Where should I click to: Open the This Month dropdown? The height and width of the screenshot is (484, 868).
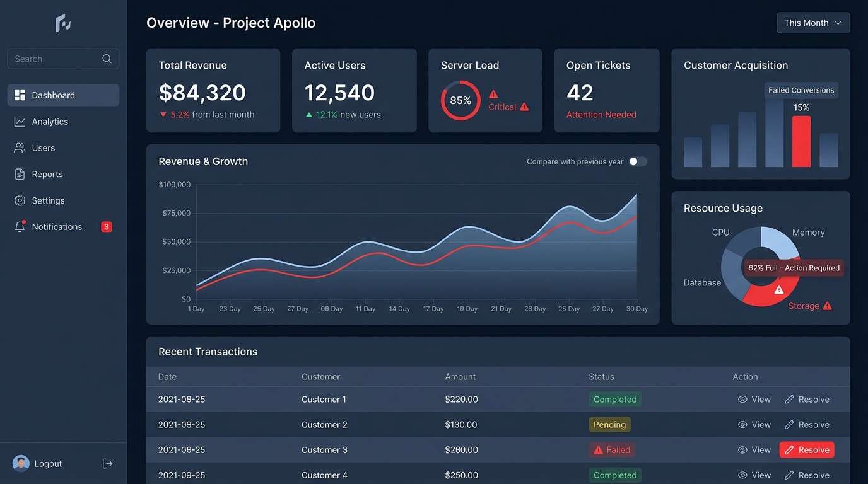coord(813,23)
